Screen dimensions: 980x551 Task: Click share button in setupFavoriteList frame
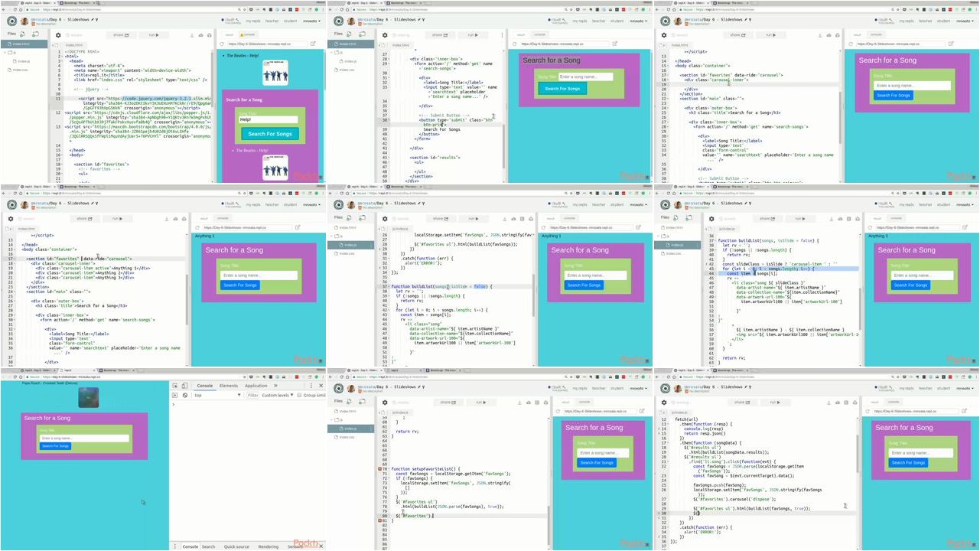[x=447, y=403]
